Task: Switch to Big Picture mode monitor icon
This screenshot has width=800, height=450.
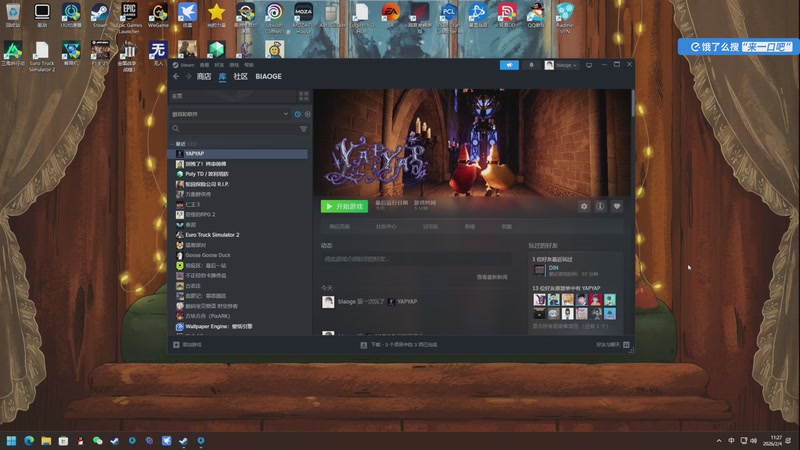Action: coord(589,65)
